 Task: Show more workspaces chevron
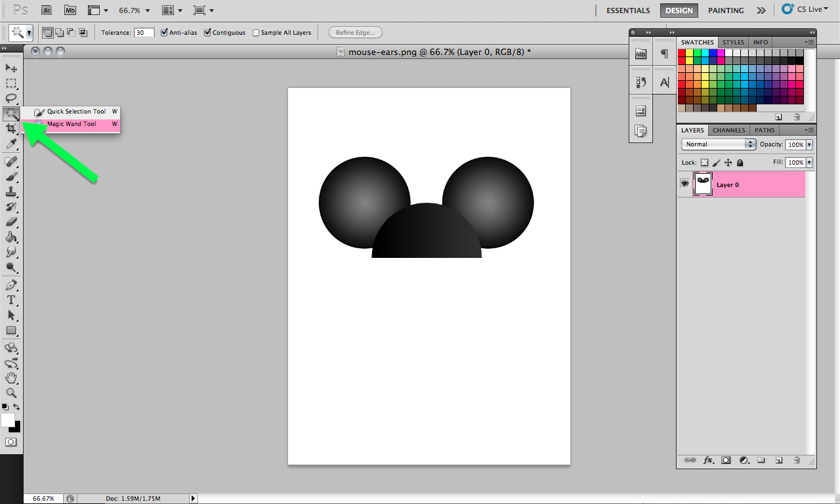(x=761, y=10)
